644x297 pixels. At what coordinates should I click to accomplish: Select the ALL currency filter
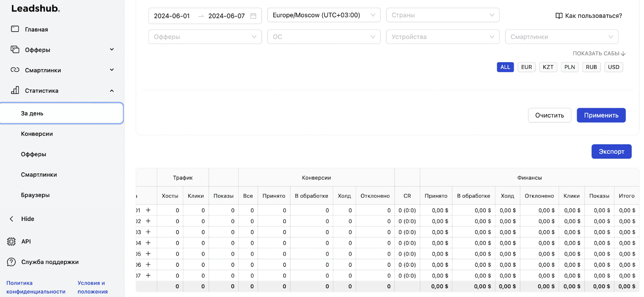point(505,67)
